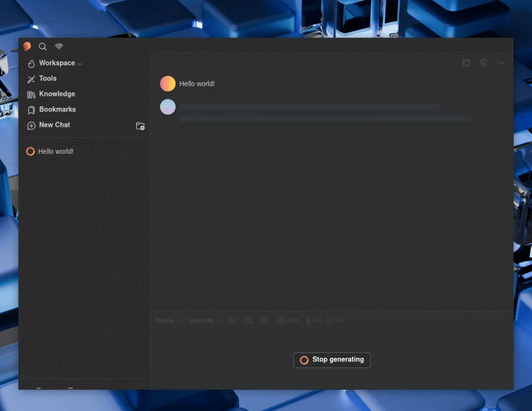Click the books icon in the model toolbar
This screenshot has width=532, height=411.
pyautogui.click(x=265, y=321)
